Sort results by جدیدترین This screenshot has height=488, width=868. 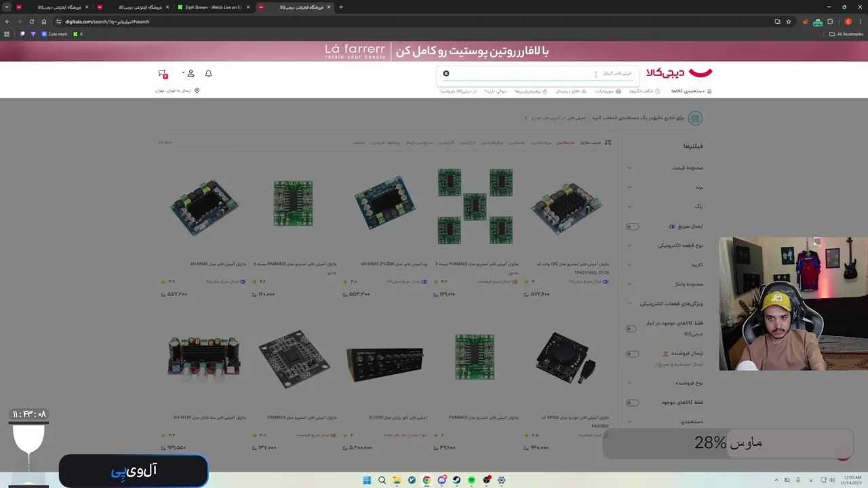point(516,142)
